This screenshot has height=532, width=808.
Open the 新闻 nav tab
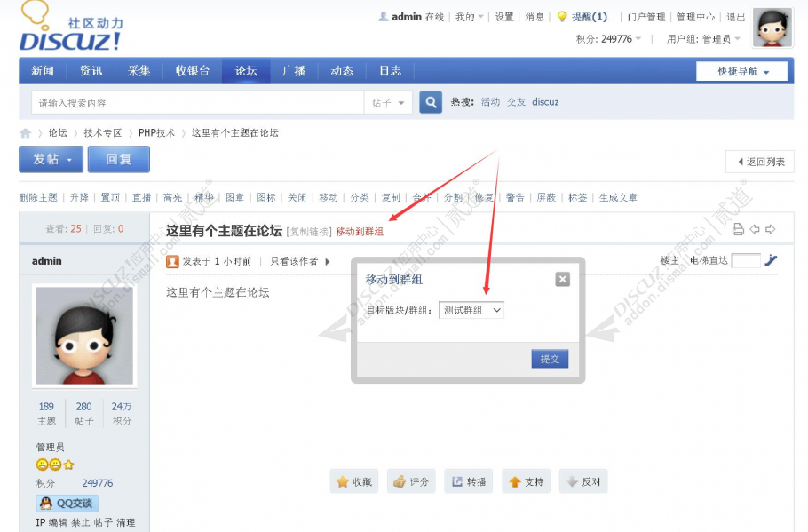point(43,71)
